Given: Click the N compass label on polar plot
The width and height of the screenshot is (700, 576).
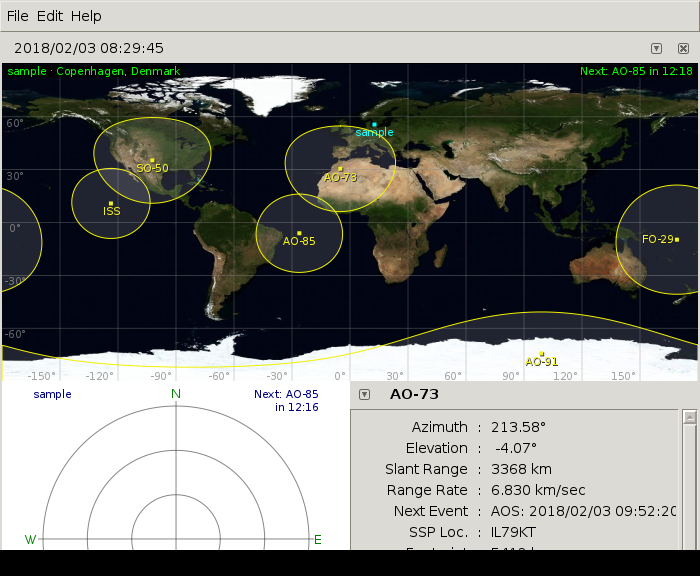Looking at the screenshot, I should click(176, 394).
